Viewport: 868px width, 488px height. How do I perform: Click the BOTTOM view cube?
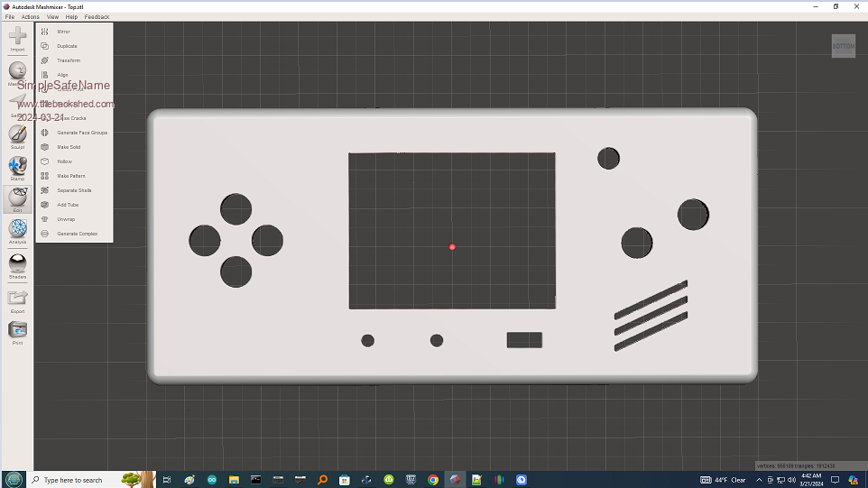(x=843, y=46)
